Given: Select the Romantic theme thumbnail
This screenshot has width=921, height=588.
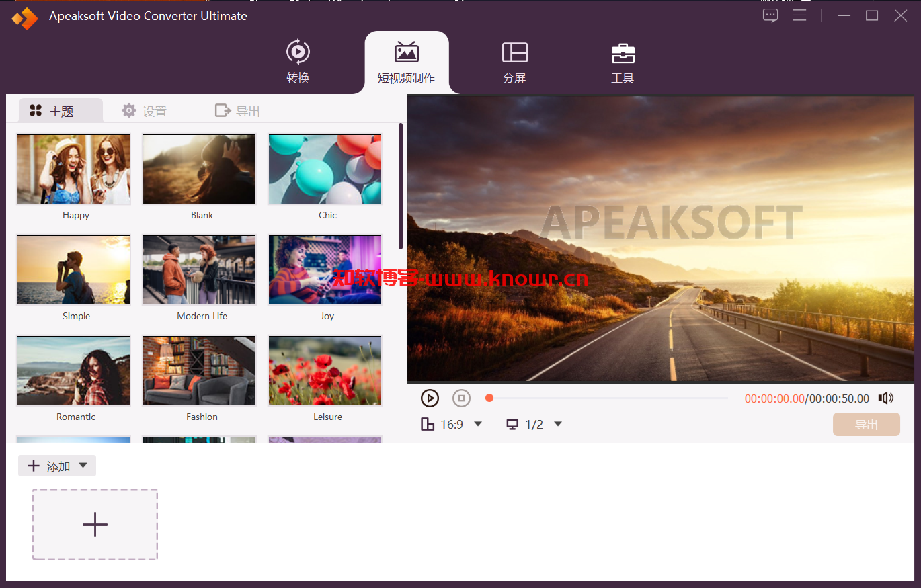Looking at the screenshot, I should tap(74, 371).
